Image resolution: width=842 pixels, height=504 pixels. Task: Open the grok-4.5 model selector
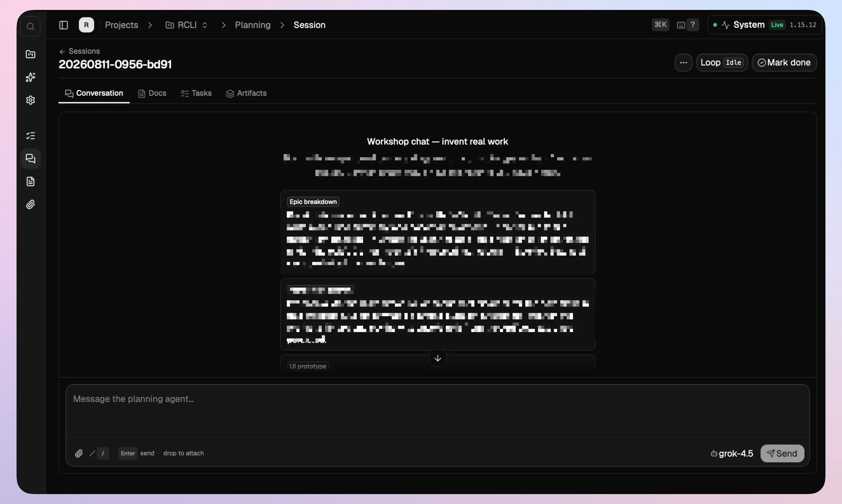point(732,453)
